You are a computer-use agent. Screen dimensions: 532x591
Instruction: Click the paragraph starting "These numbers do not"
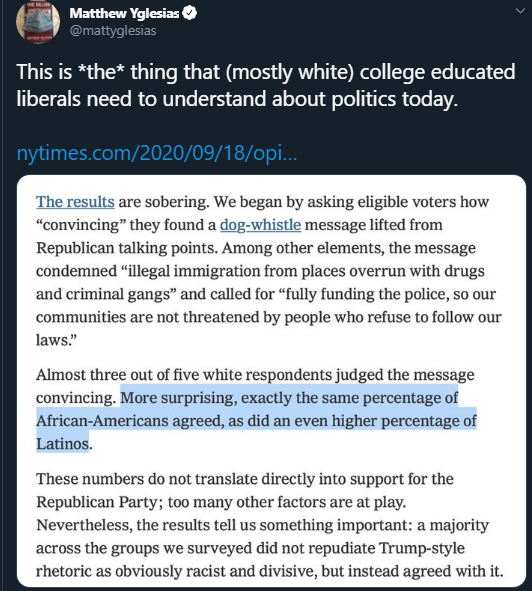270,525
